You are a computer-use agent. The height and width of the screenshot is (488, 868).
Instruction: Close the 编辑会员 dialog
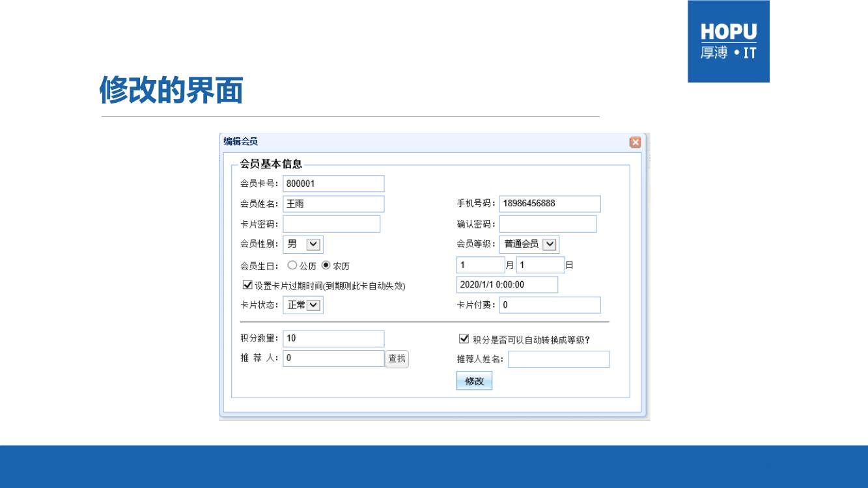click(635, 142)
